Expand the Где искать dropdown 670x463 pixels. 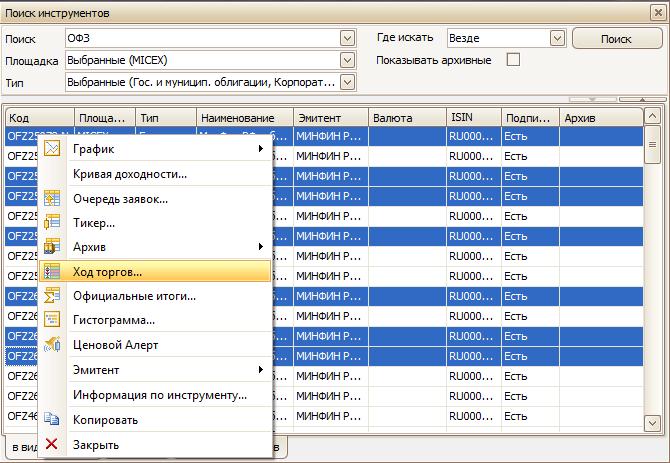[x=557, y=38]
